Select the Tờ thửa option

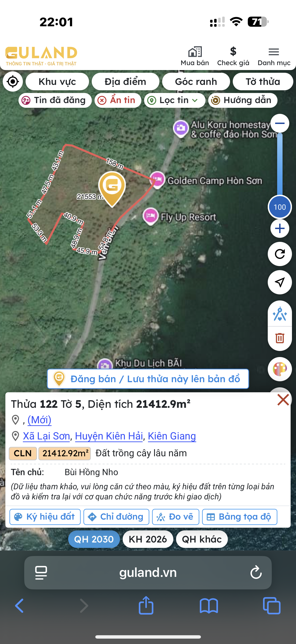(x=263, y=82)
